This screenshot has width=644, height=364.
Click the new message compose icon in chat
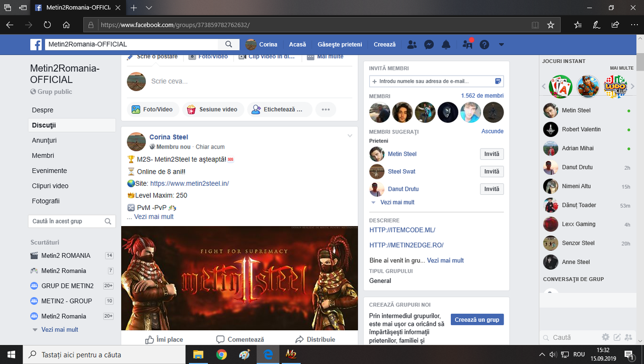[617, 337]
